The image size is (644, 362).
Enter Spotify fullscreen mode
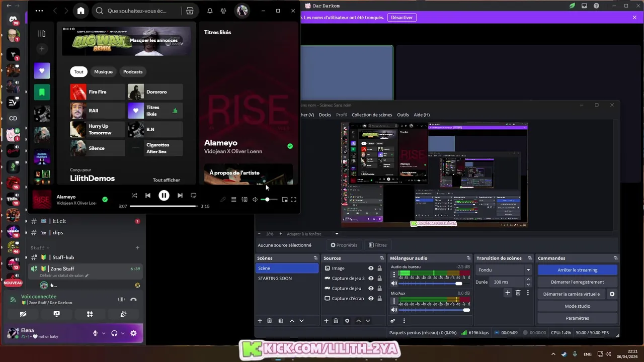(293, 200)
